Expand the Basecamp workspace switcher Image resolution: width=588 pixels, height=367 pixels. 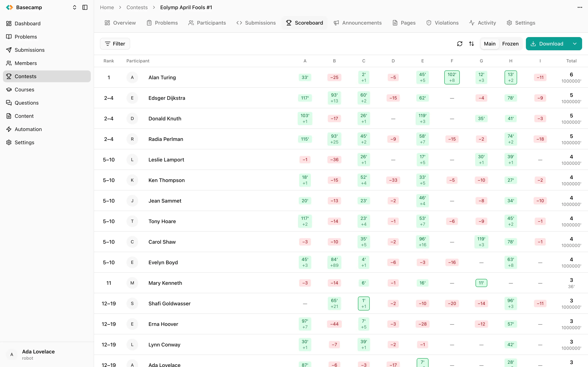click(x=74, y=8)
